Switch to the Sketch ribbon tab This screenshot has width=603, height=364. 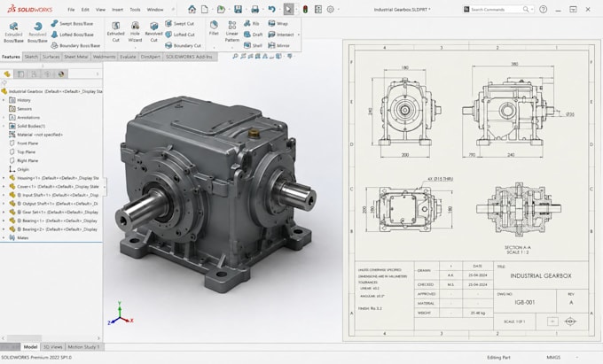click(x=31, y=57)
